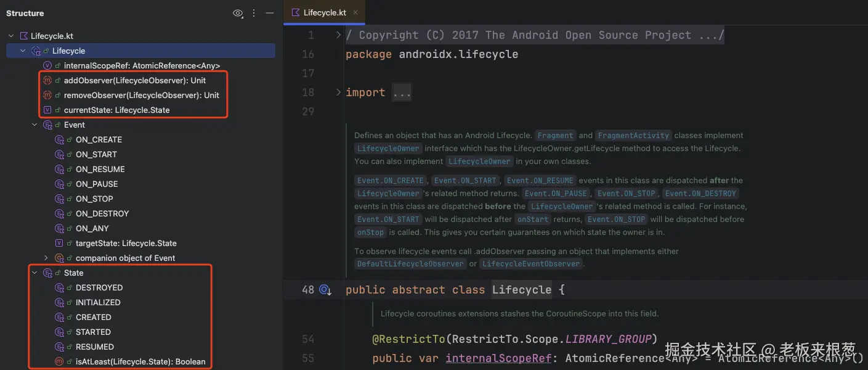The image size is (868, 370).
Task: Select targetState: Lifecycle.State tree item
Action: [x=126, y=243]
